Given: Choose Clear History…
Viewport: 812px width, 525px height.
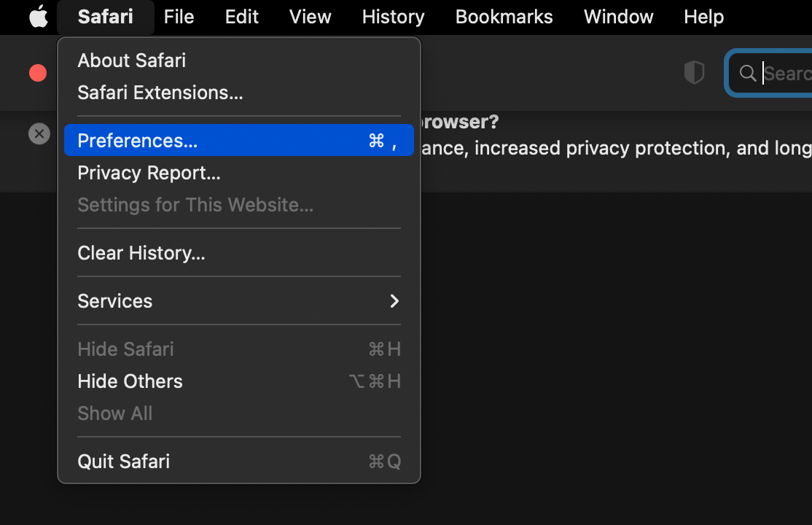Looking at the screenshot, I should pyautogui.click(x=239, y=252).
